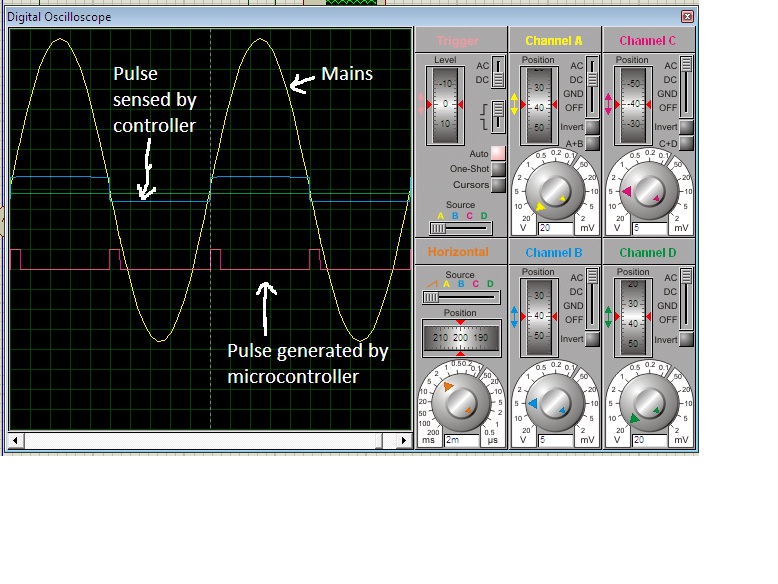Click the Channel B volts/div knob

(554, 403)
